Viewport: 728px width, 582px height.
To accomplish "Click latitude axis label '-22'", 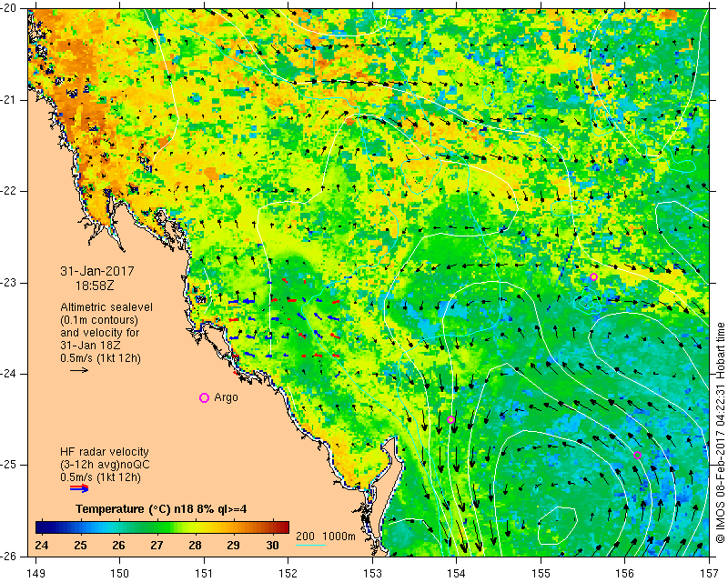I will click(8, 191).
